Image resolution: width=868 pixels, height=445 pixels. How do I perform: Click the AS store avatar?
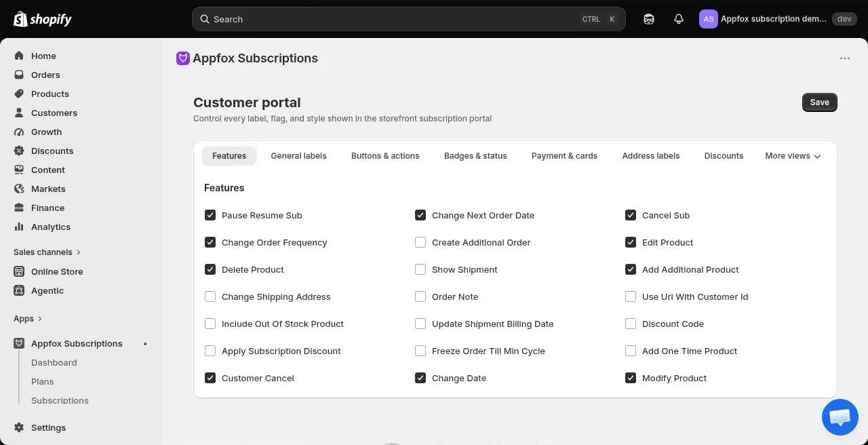(708, 19)
